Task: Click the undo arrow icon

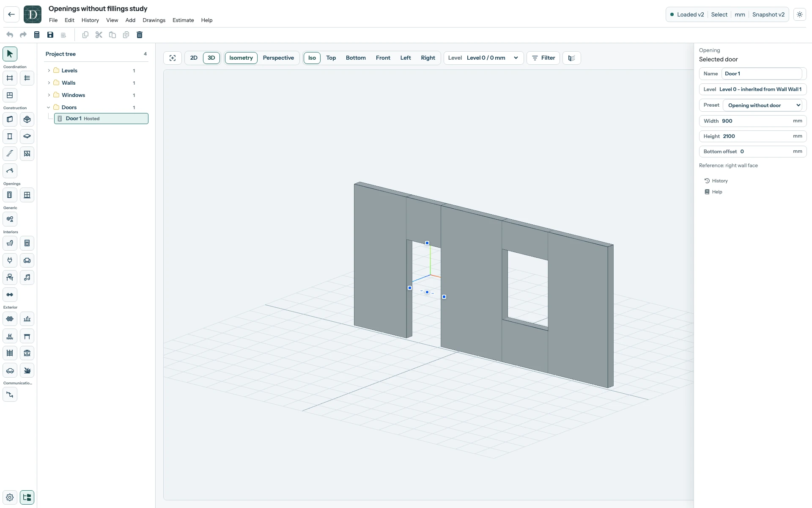Action: pyautogui.click(x=10, y=35)
